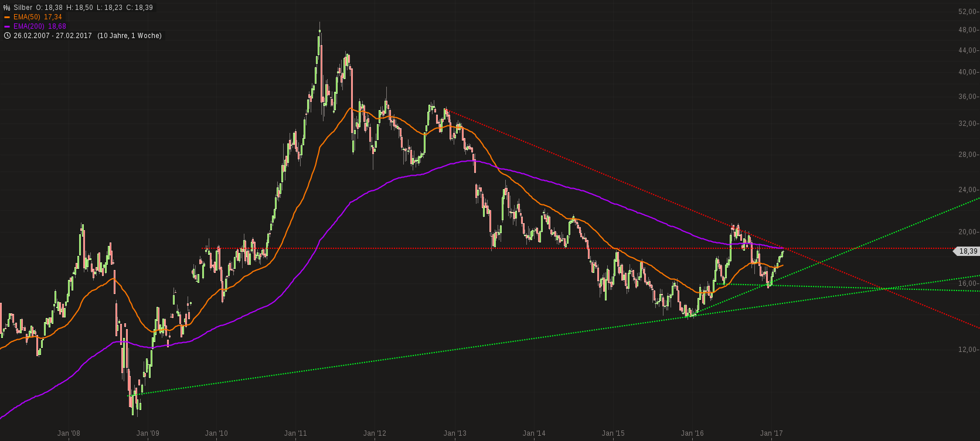The image size is (980, 441).
Task: Click the purple EMA(200) legend swatch
Action: [x=7, y=26]
